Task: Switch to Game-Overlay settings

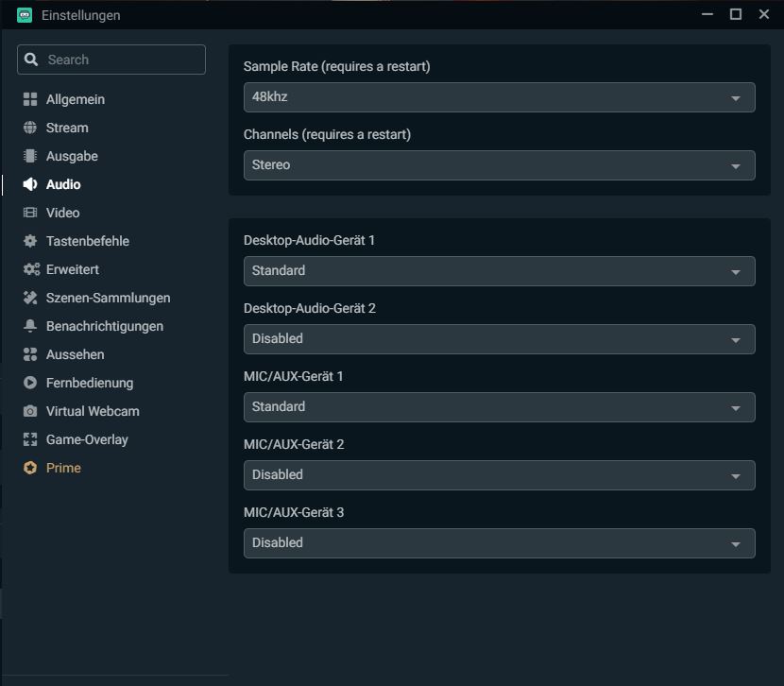Action: tap(87, 439)
